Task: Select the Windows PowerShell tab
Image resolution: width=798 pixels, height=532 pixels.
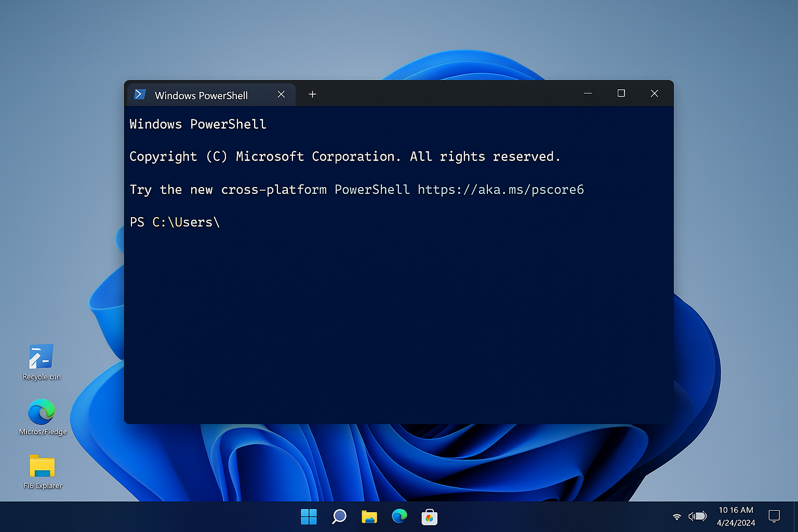Action: [211, 95]
